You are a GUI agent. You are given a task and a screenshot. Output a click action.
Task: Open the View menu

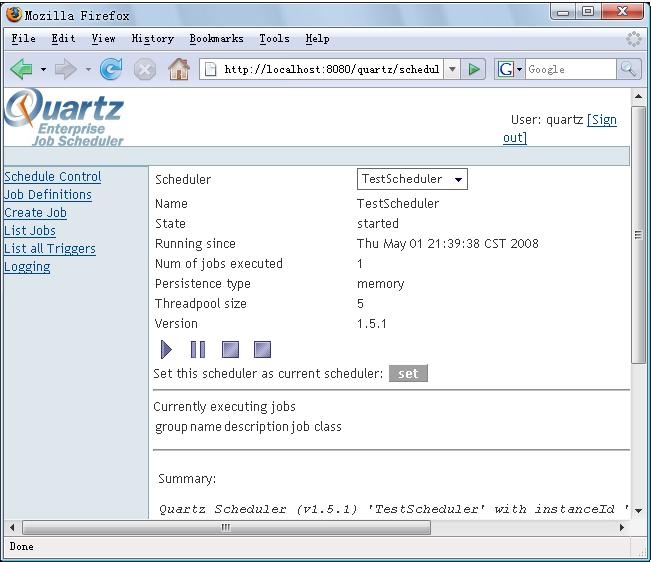[x=103, y=39]
